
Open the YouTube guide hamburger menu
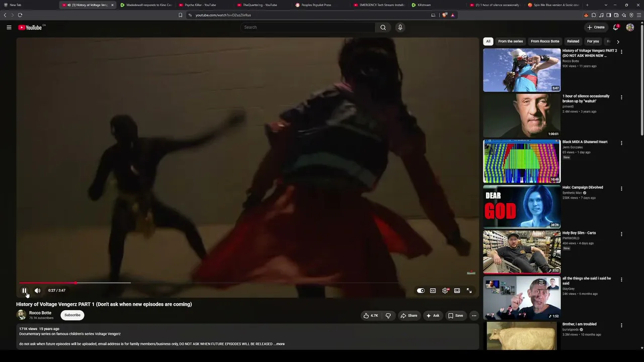(x=9, y=27)
